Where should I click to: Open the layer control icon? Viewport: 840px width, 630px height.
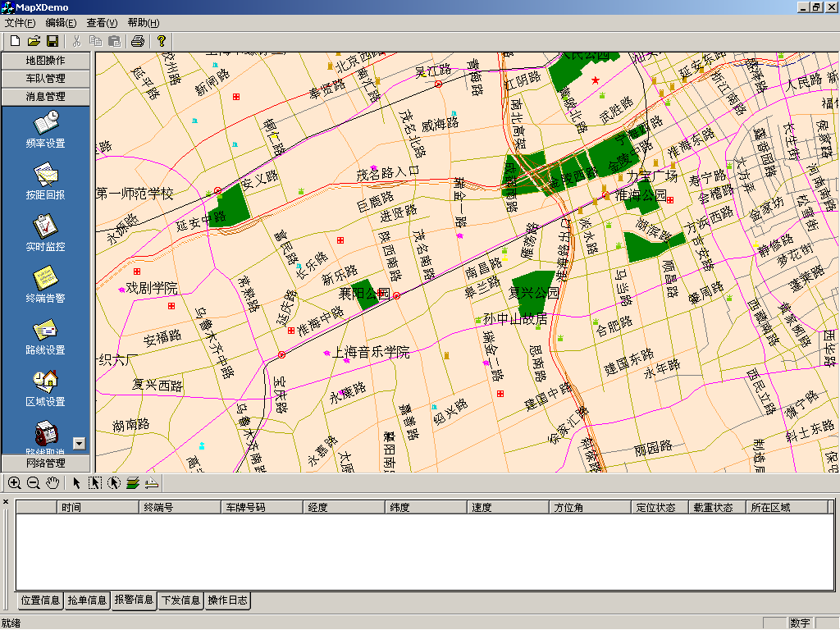coord(133,483)
